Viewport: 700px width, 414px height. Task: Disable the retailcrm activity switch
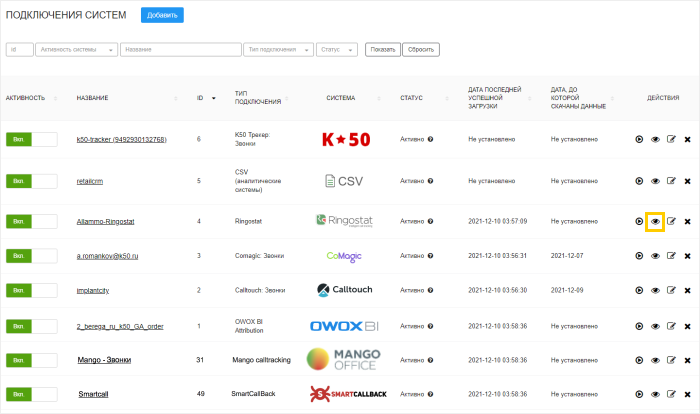pyautogui.click(x=31, y=181)
